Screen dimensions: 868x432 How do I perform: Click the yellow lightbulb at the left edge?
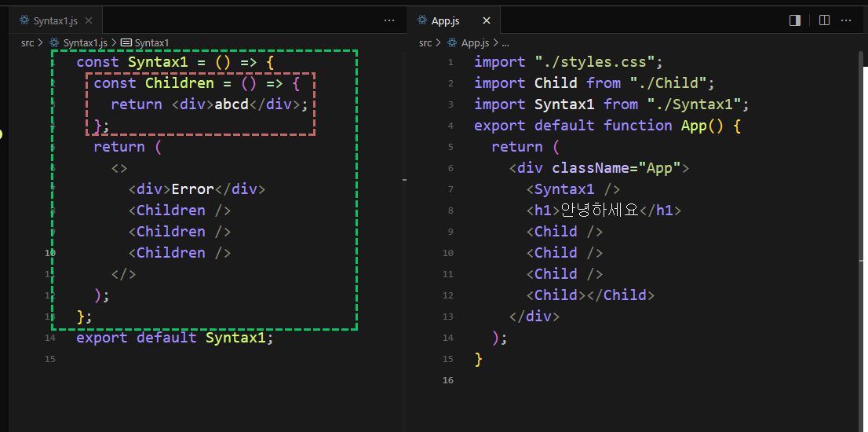(2, 134)
